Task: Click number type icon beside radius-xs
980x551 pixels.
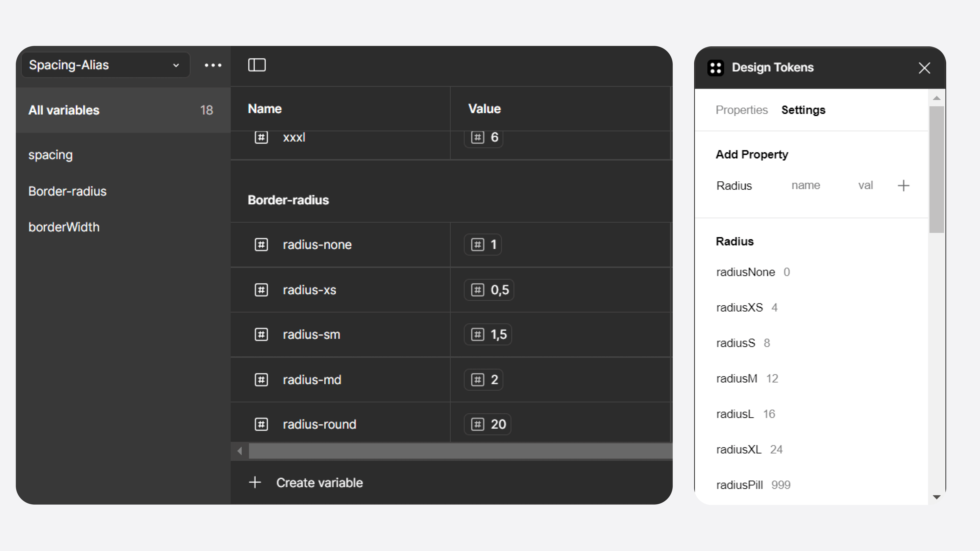Action: pos(261,290)
